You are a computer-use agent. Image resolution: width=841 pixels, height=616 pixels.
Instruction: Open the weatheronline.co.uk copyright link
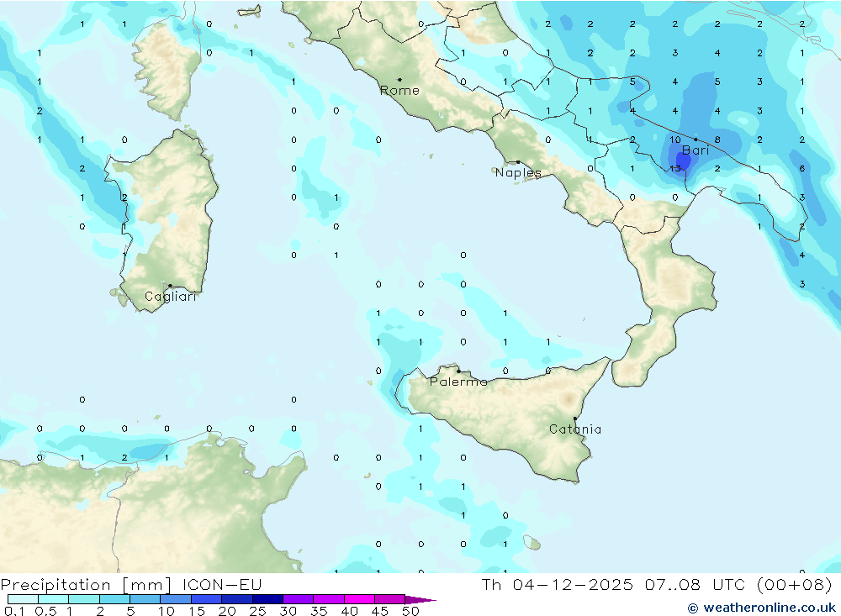(762, 608)
